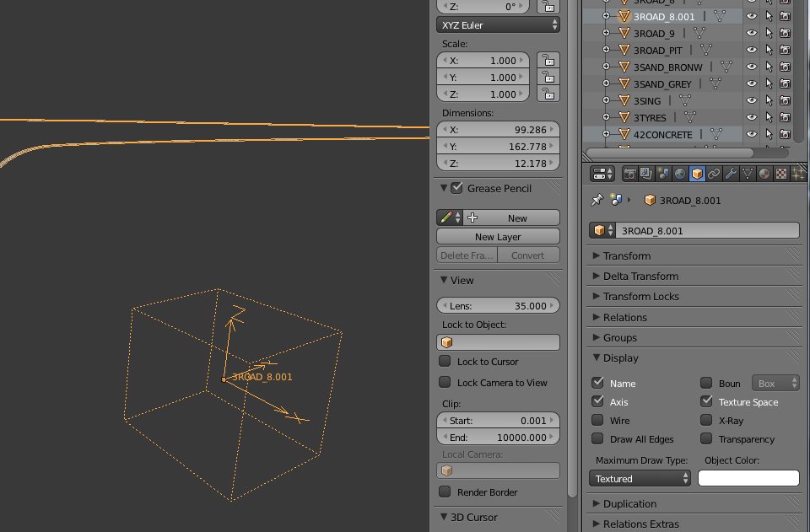Viewport: 810px width, 532px height.
Task: Click the pin icon beside 3ROAD_8.001
Action: click(x=597, y=200)
